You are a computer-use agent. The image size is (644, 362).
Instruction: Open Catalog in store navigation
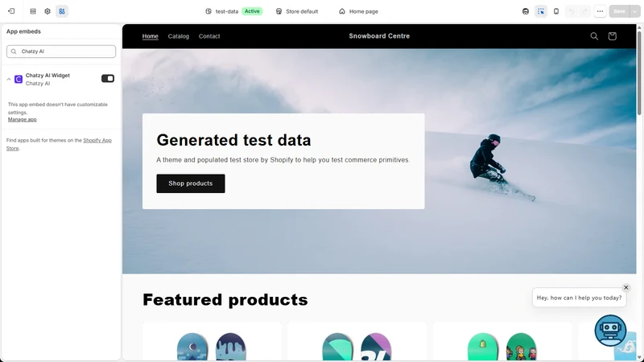[x=178, y=36]
